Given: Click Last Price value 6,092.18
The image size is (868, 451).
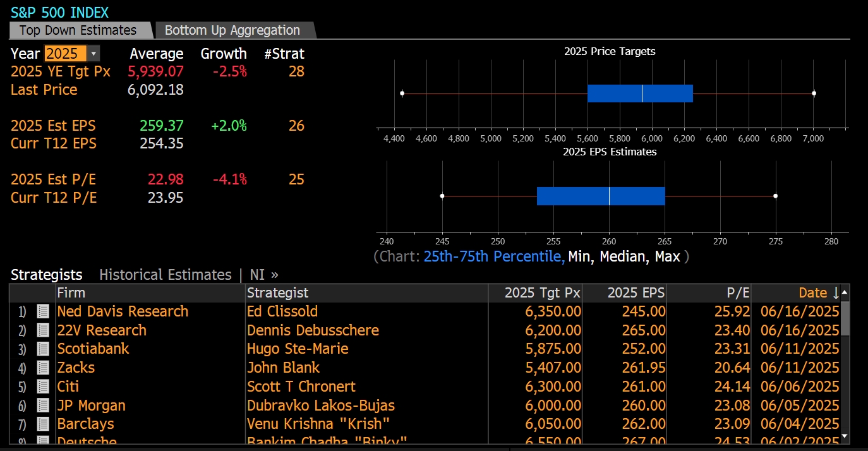Looking at the screenshot, I should [x=155, y=90].
